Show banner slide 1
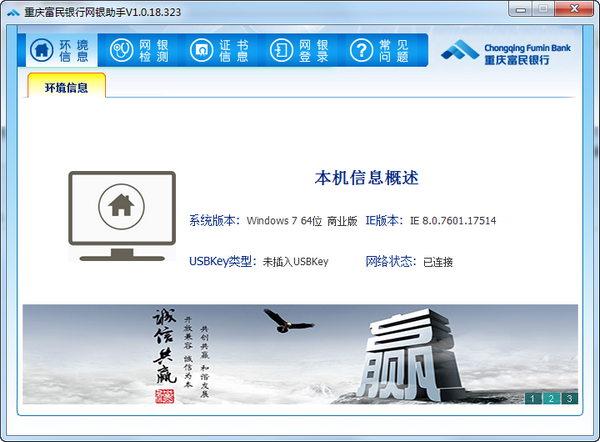Viewport: 600px width, 442px height. (x=532, y=398)
